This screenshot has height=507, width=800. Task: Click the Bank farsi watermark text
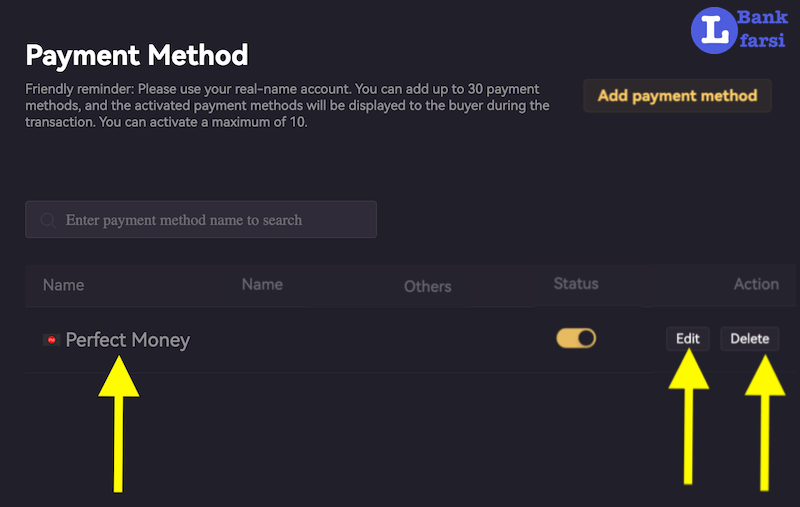tap(762, 30)
